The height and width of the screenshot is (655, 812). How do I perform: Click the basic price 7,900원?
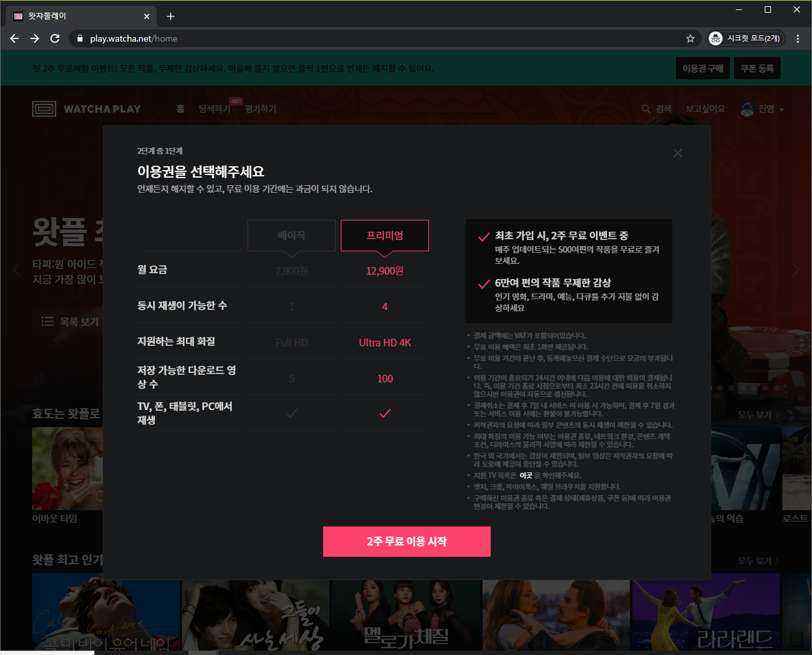click(292, 271)
